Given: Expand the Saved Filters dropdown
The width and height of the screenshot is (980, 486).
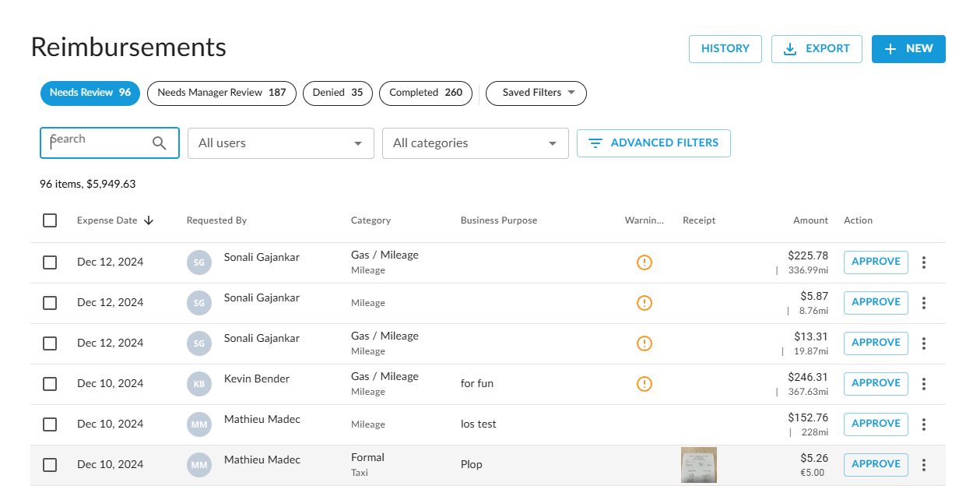Looking at the screenshot, I should point(536,93).
